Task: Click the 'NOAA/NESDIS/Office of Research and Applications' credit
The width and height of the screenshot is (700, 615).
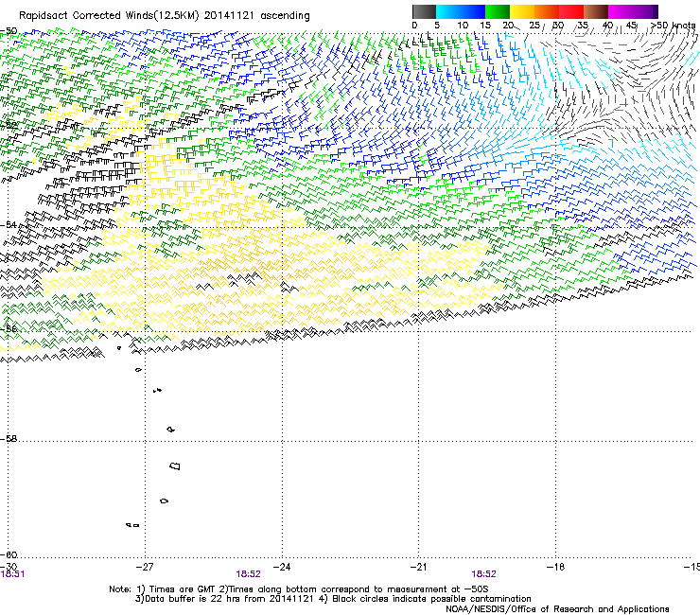Action: tap(557, 609)
